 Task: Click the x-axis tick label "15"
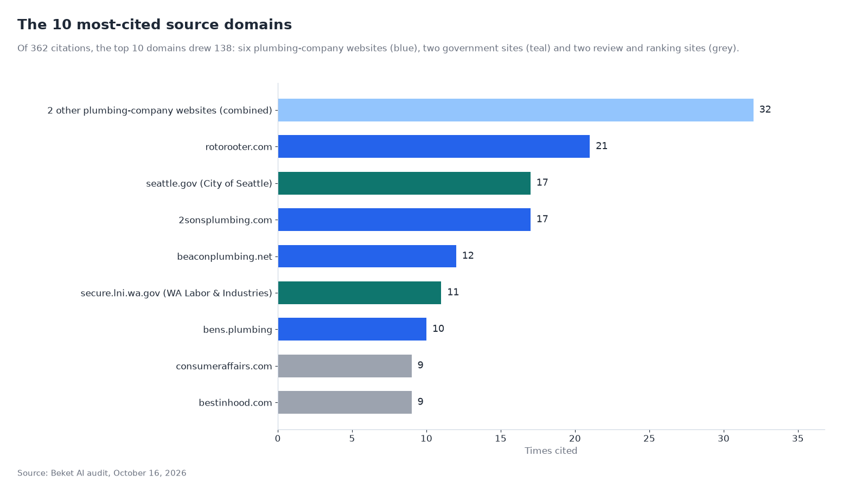(501, 439)
